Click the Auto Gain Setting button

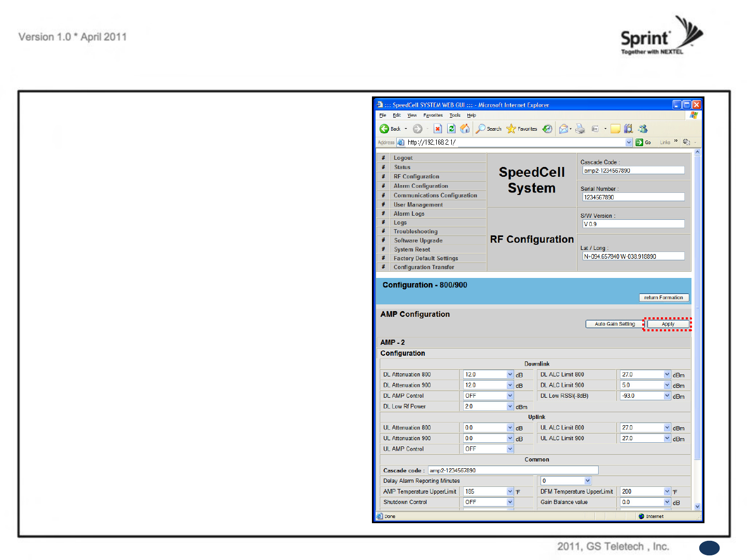[615, 324]
